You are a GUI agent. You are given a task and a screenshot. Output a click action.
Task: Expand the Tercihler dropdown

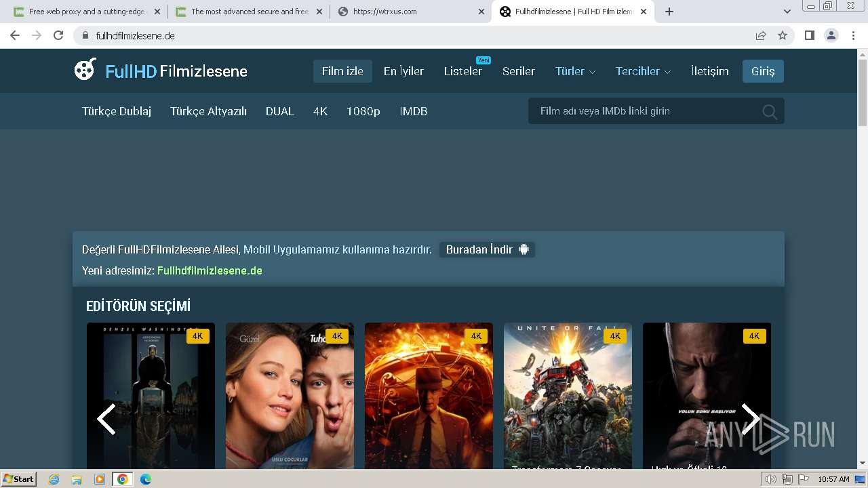coord(644,71)
